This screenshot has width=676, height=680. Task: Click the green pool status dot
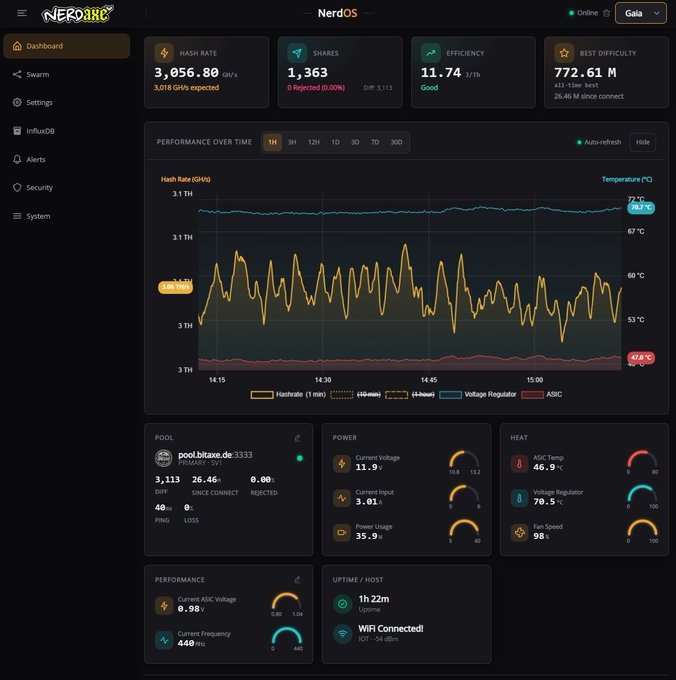300,458
